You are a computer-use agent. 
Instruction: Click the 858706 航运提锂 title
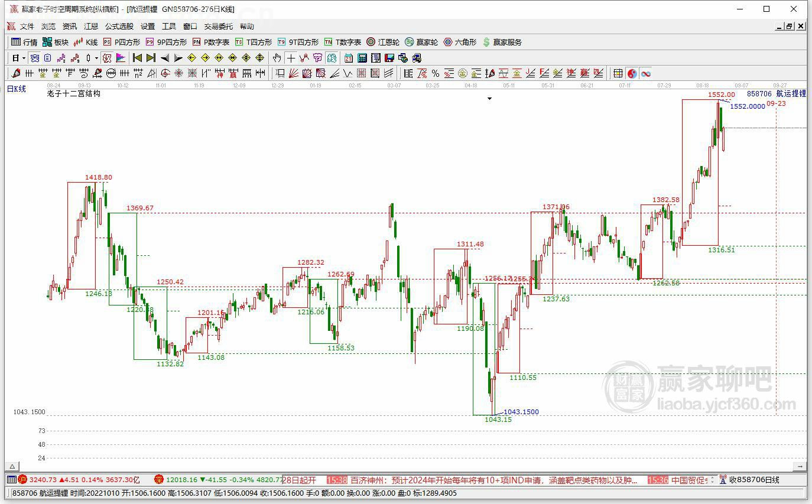[777, 93]
